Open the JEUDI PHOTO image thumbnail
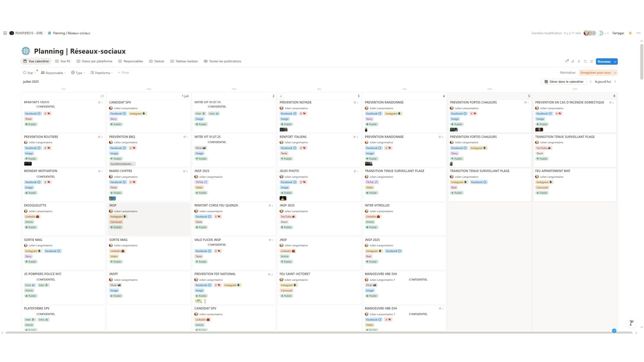 pyautogui.click(x=283, y=198)
